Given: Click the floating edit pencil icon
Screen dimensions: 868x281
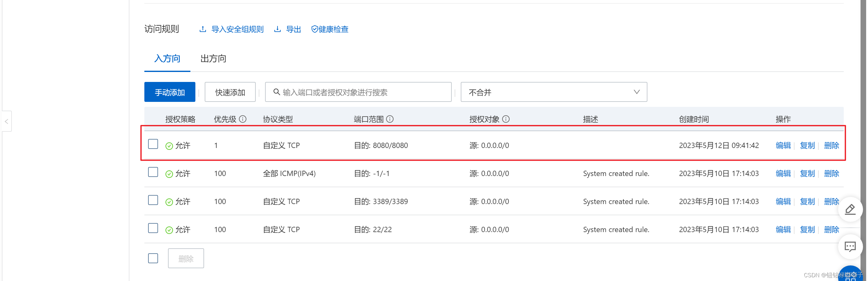Looking at the screenshot, I should (x=850, y=209).
